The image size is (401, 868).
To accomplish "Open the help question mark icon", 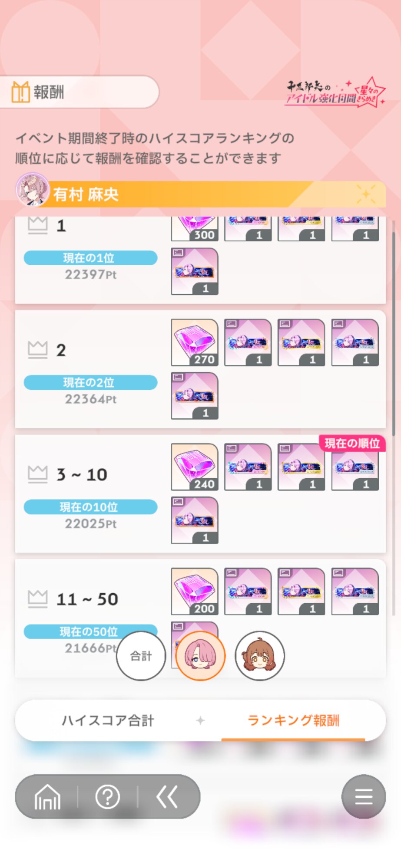I will (107, 797).
